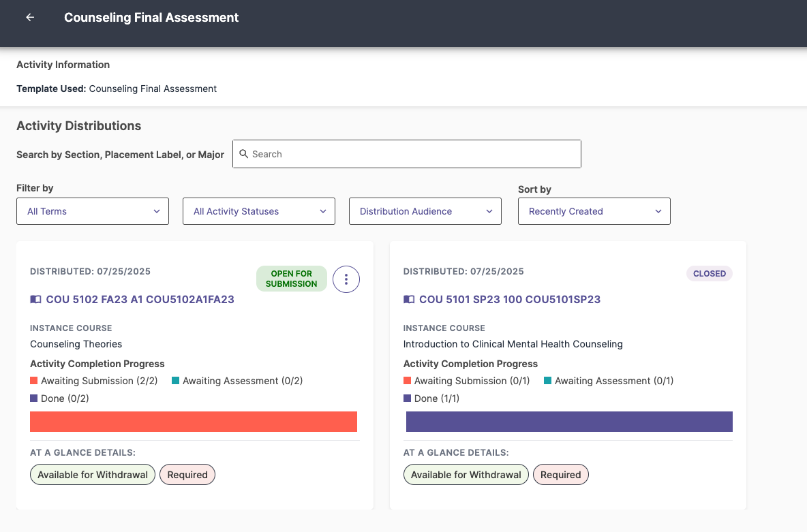The height and width of the screenshot is (532, 807).
Task: Click the magnifier icon in the search box
Action: click(244, 154)
